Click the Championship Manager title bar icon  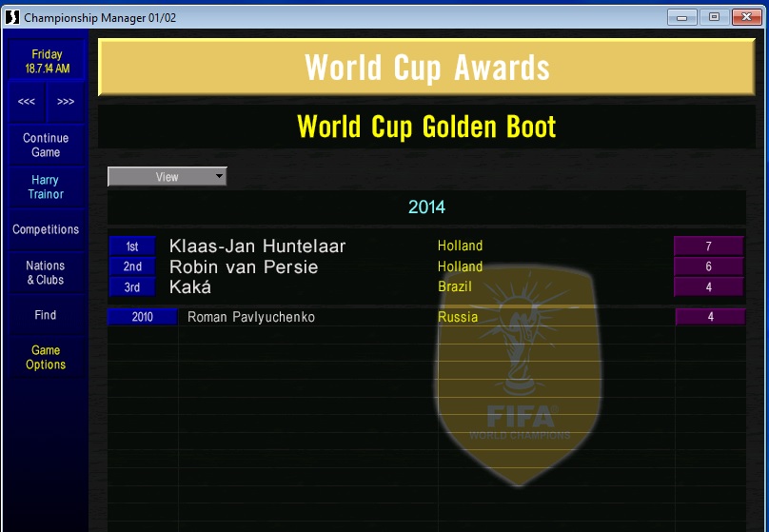[x=11, y=18]
